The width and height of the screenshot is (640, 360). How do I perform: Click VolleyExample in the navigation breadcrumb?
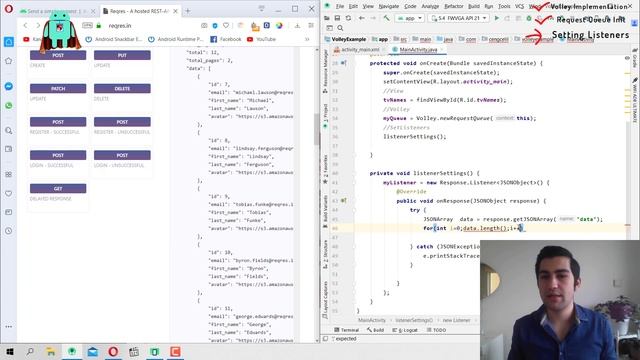point(346,39)
